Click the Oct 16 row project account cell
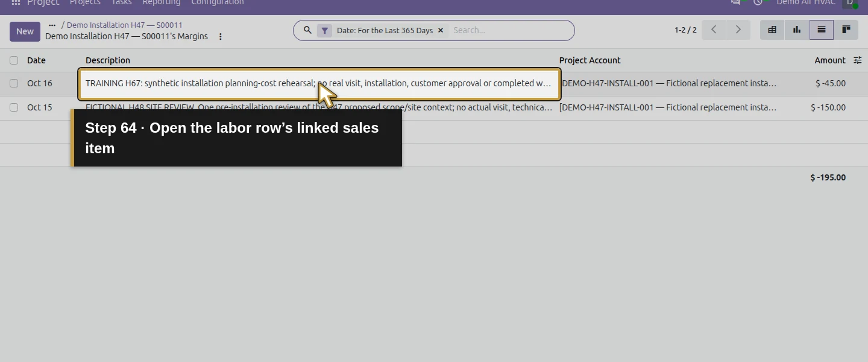 pyautogui.click(x=668, y=83)
